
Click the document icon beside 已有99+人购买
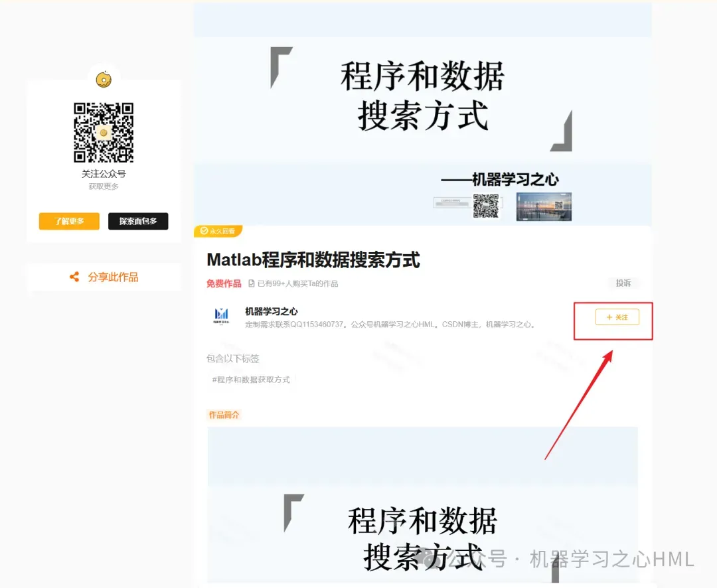point(251,283)
